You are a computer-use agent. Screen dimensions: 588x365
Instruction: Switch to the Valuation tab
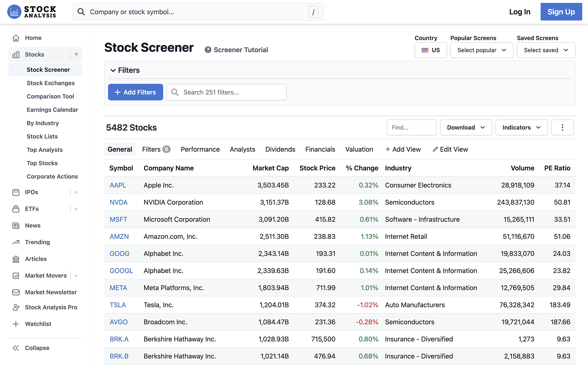pos(359,149)
